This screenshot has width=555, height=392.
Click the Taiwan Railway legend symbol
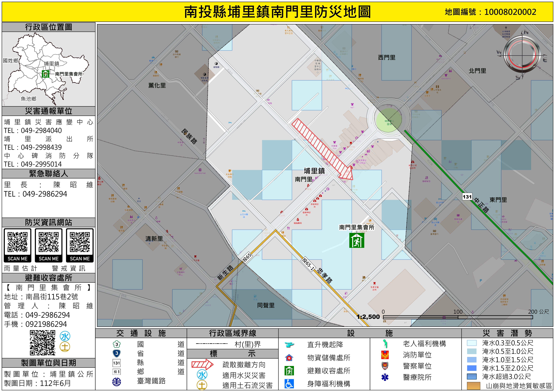point(117,382)
